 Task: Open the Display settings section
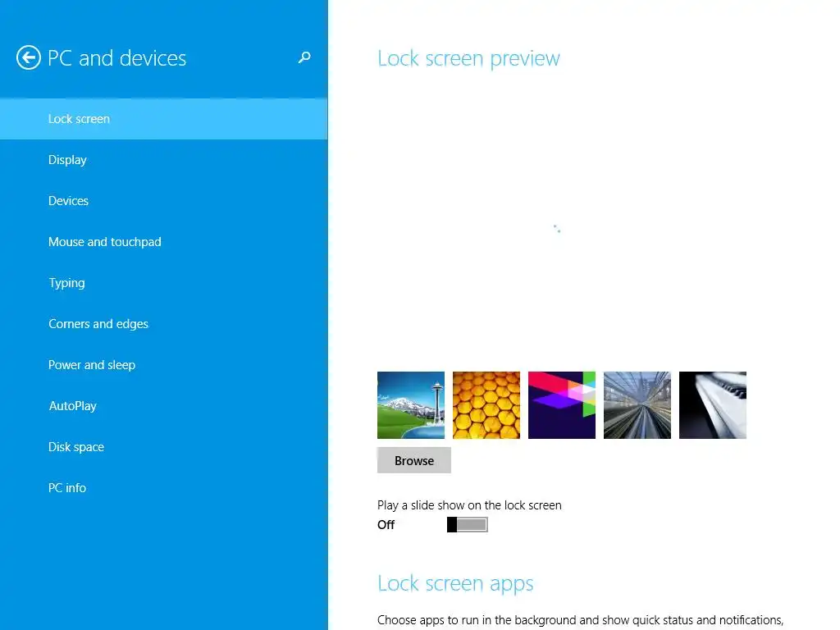tap(164, 160)
